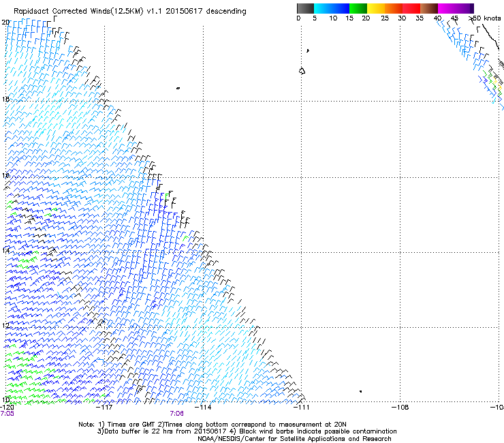The image size is (504, 443).
Task: Click the latitude label 14 on left axis
Action: pos(5,250)
